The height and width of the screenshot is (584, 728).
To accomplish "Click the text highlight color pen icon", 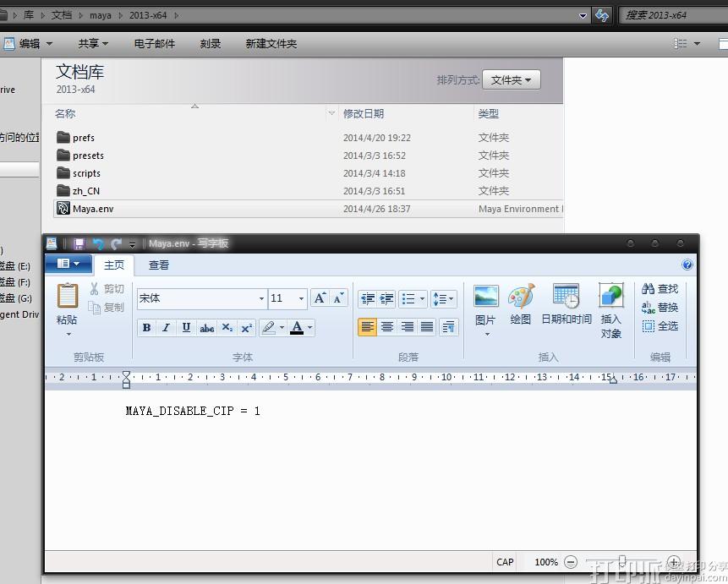I will [268, 328].
